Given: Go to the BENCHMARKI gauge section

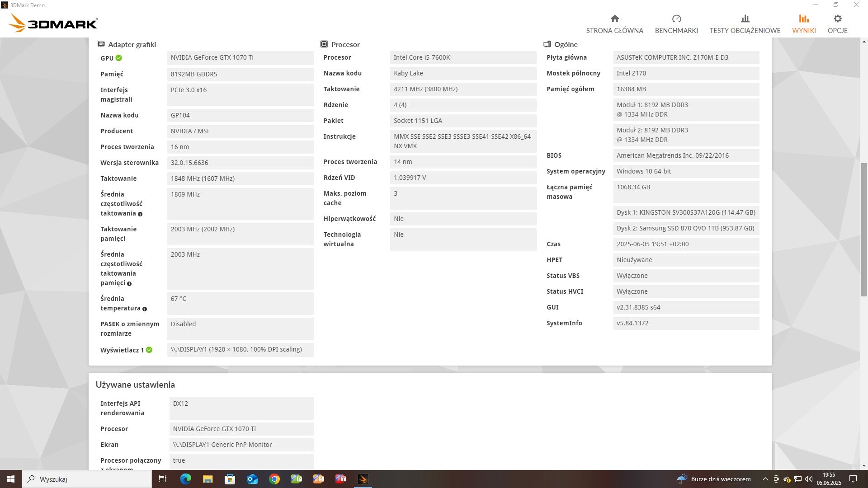Looking at the screenshot, I should (676, 24).
